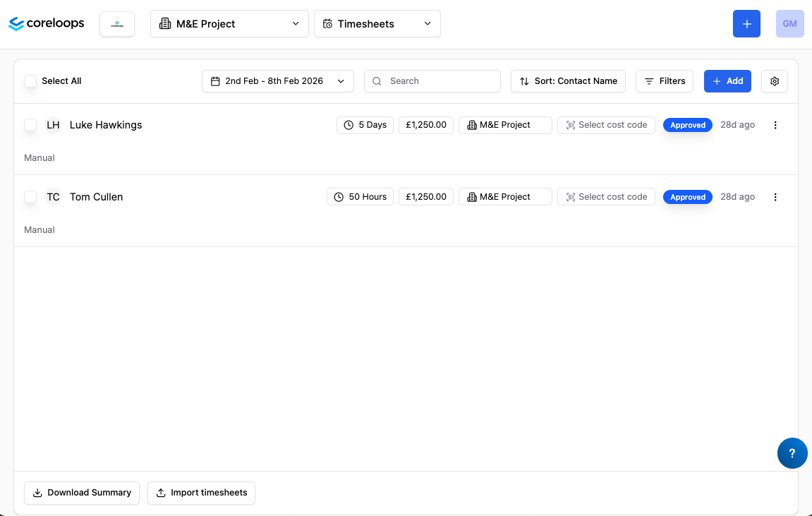Open the Timesheets module dropdown
The image size is (812, 516).
click(x=377, y=24)
